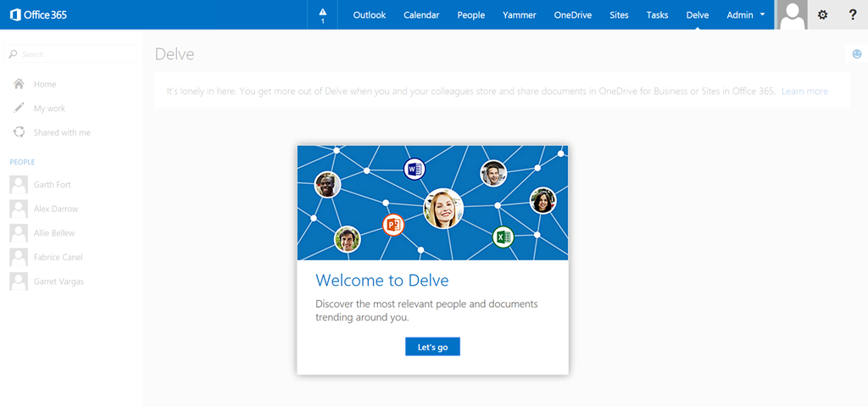Select the Delve tab in navigation
Screen dimensions: 868x407
[x=698, y=15]
